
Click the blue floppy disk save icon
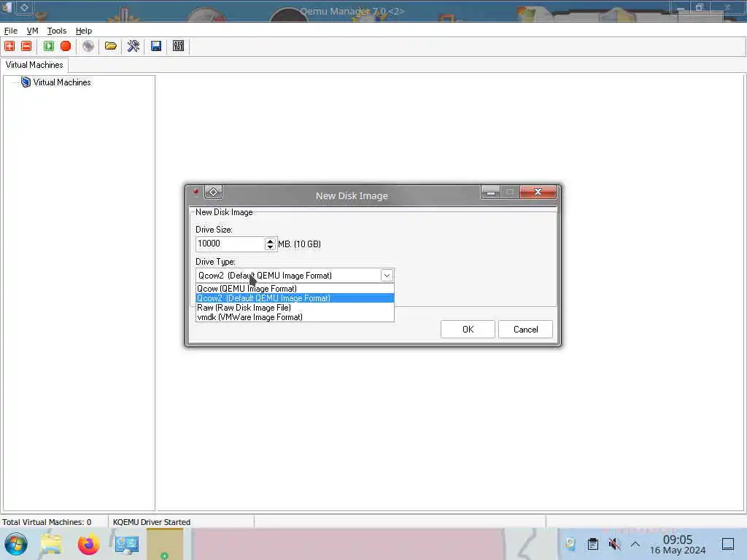click(156, 46)
